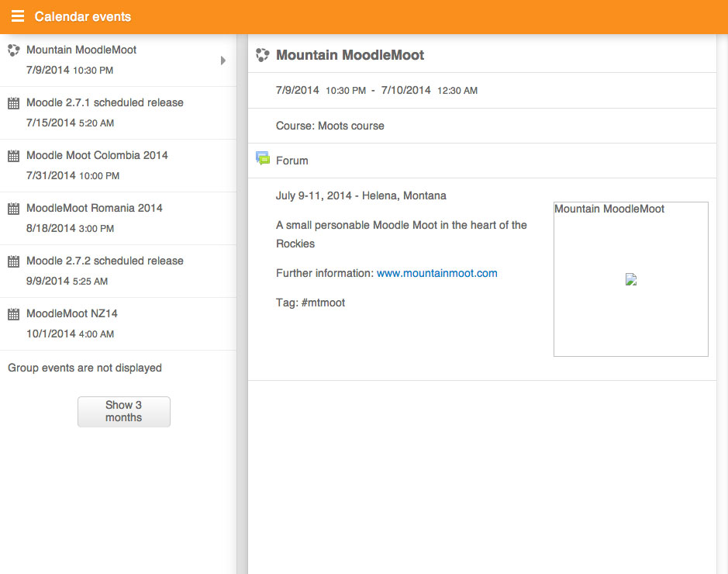
Task: Click the Forum chat bubbles icon
Action: tap(263, 158)
